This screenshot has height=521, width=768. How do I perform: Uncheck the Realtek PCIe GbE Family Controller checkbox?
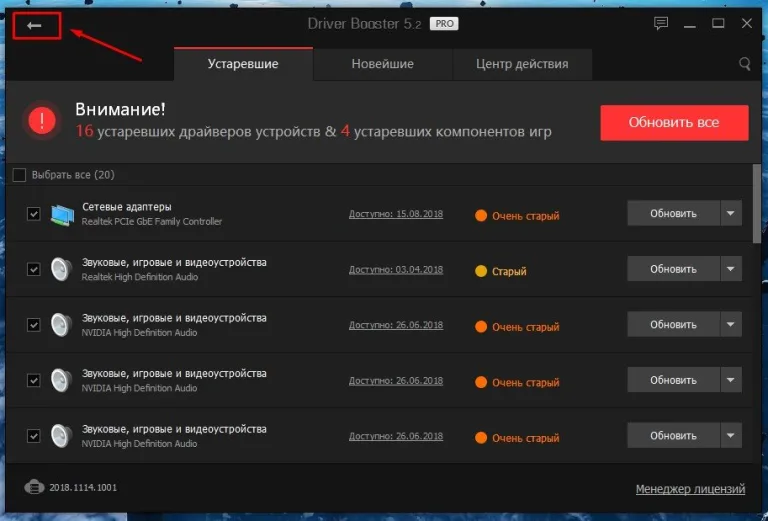tap(33, 214)
